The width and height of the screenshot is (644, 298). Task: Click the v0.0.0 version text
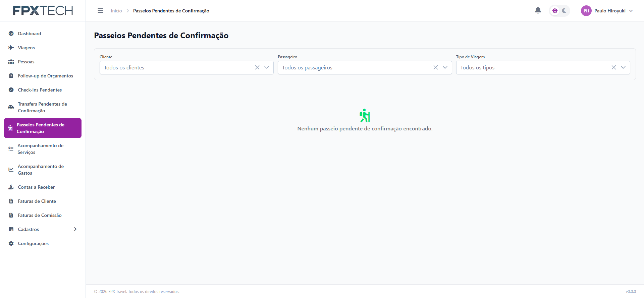pos(631,292)
